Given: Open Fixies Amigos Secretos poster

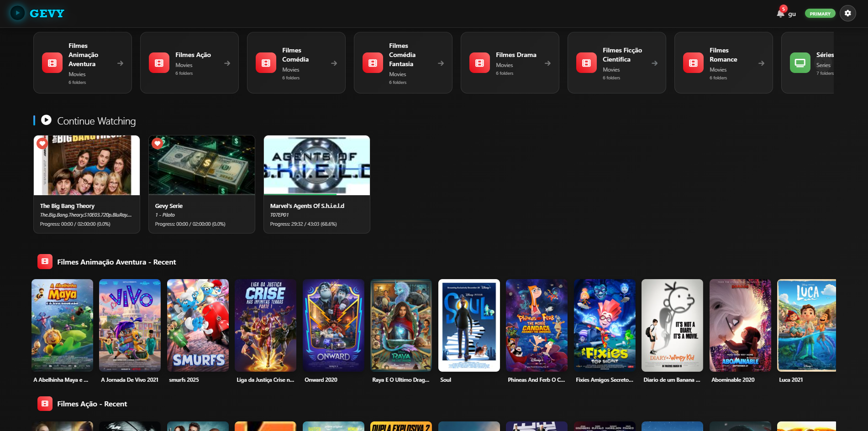Looking at the screenshot, I should pyautogui.click(x=605, y=325).
